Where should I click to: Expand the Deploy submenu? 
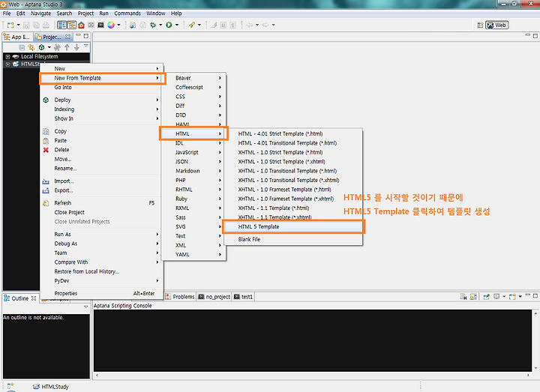click(100, 100)
